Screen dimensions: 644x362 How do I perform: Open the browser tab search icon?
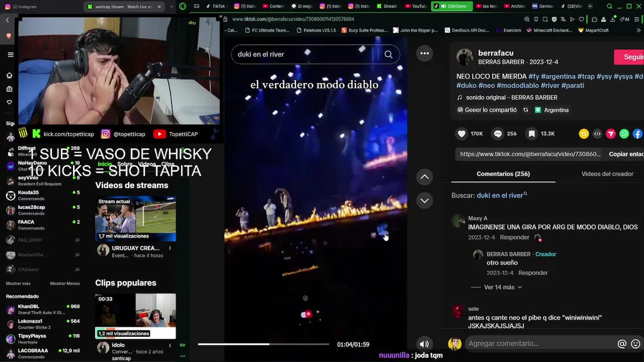pos(609,7)
